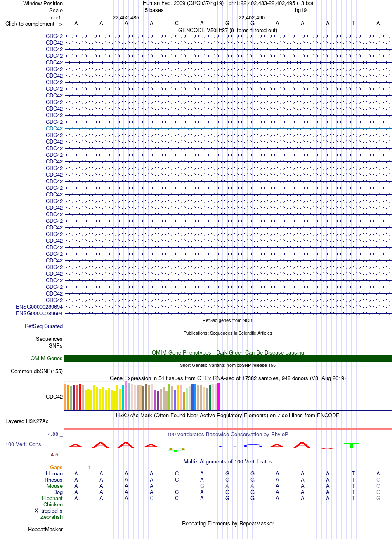Click the Dog species label
The image size is (392, 539).
58,492
